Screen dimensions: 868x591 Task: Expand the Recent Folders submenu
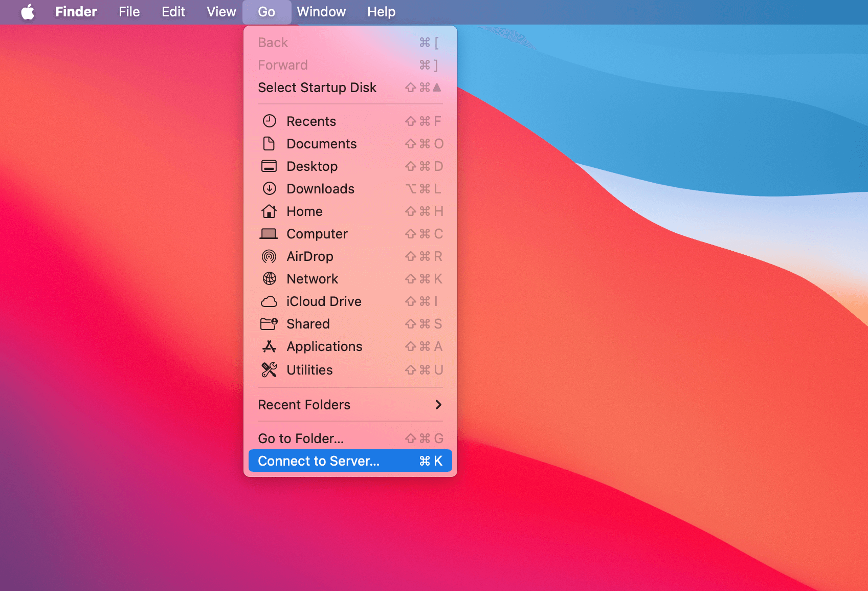(349, 405)
